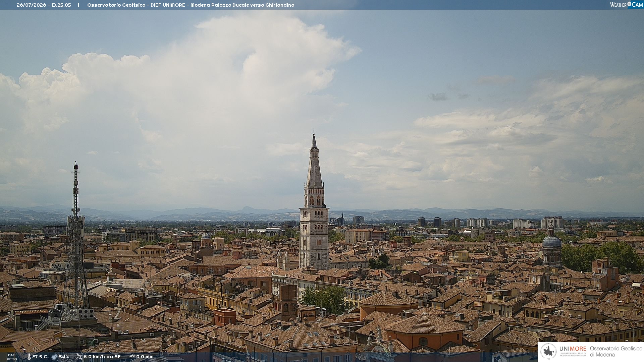Click the UNIMORE wordmark text

point(573,349)
